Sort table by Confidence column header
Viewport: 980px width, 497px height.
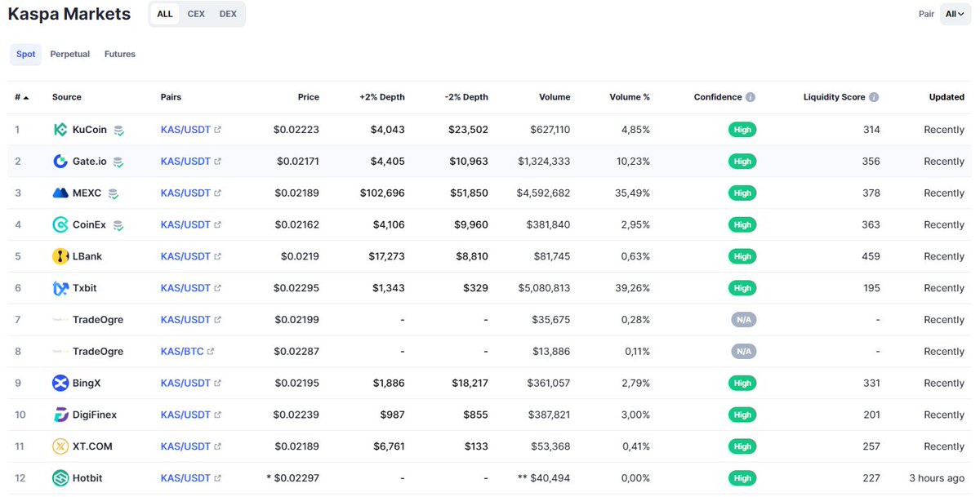(x=718, y=97)
